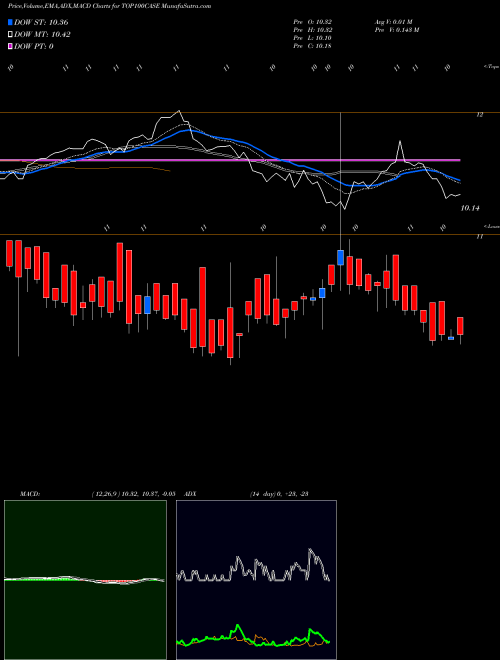
Task: Click the 10.14 last price label
Action: coord(470,208)
